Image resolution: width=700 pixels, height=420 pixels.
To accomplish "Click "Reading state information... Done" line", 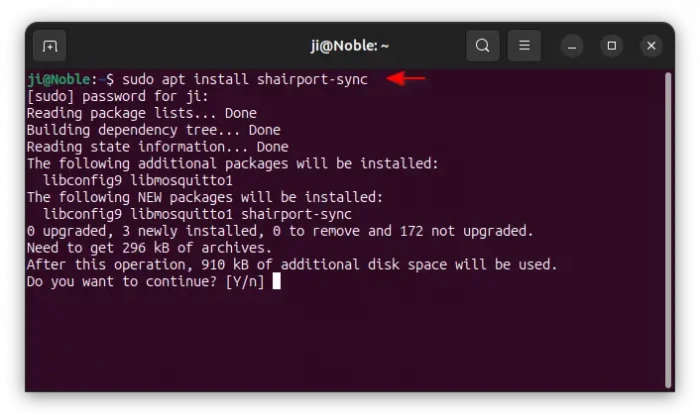I will pos(158,147).
